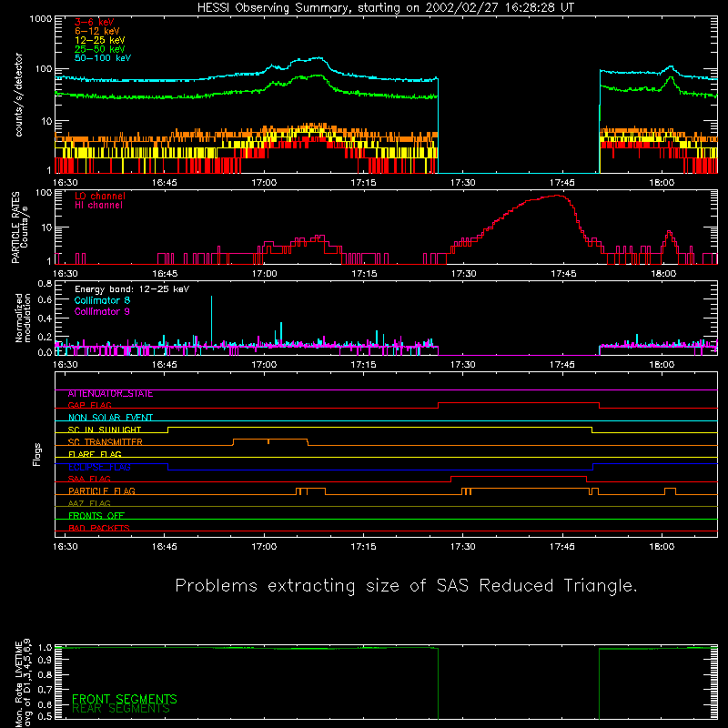728x728 pixels.
Task: Select the HI channel legend label
Action: pyautogui.click(x=98, y=206)
